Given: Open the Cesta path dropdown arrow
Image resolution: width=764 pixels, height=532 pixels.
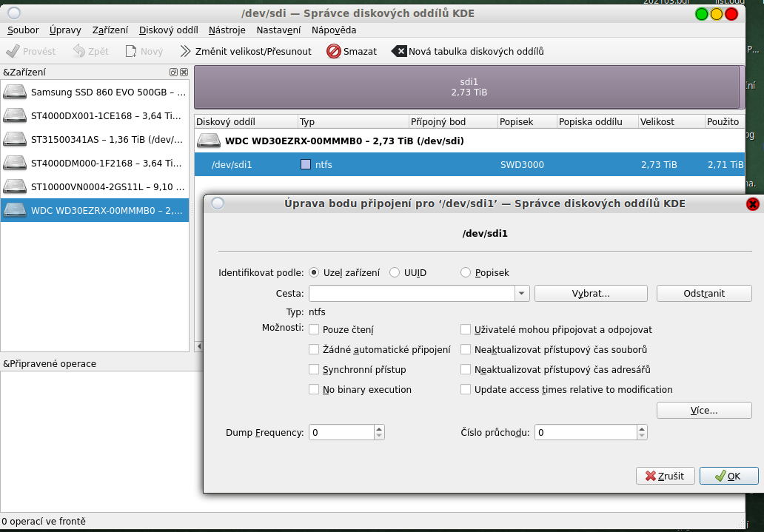Looking at the screenshot, I should pyautogui.click(x=522, y=294).
